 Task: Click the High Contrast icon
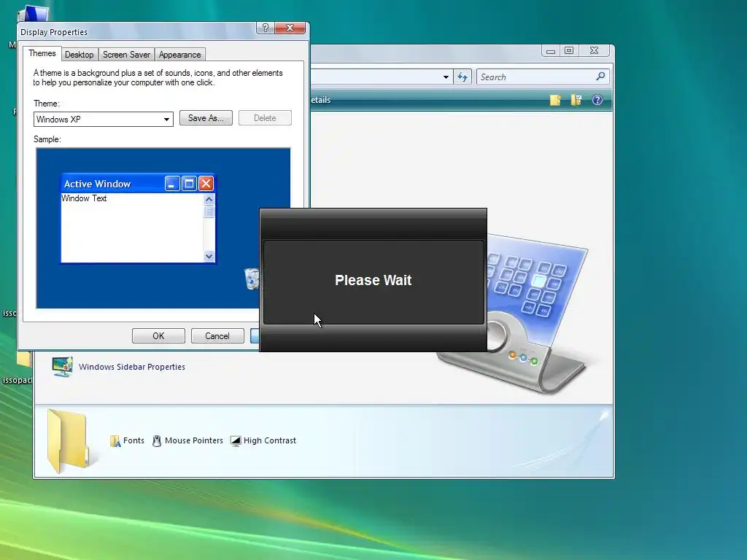(236, 441)
